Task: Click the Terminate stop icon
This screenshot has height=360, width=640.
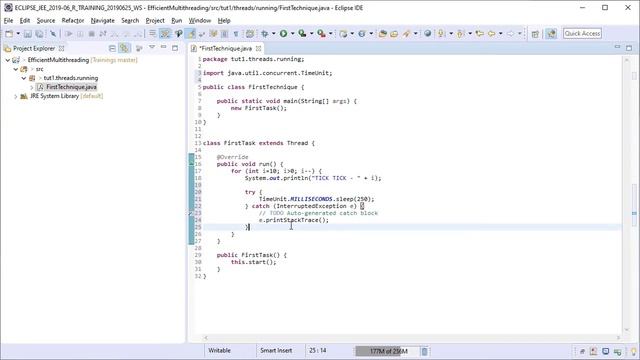Action: coord(91,33)
